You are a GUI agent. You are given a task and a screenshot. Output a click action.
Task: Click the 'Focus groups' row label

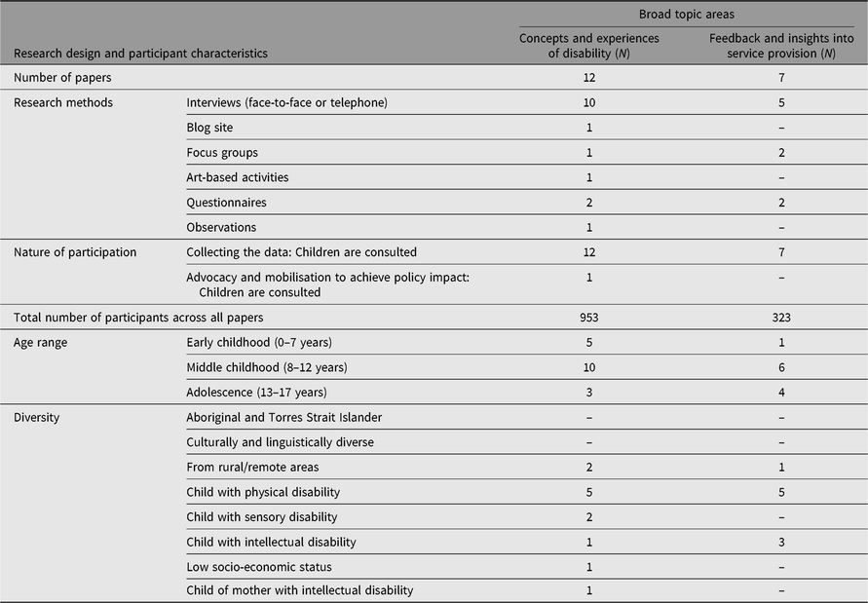(x=221, y=153)
